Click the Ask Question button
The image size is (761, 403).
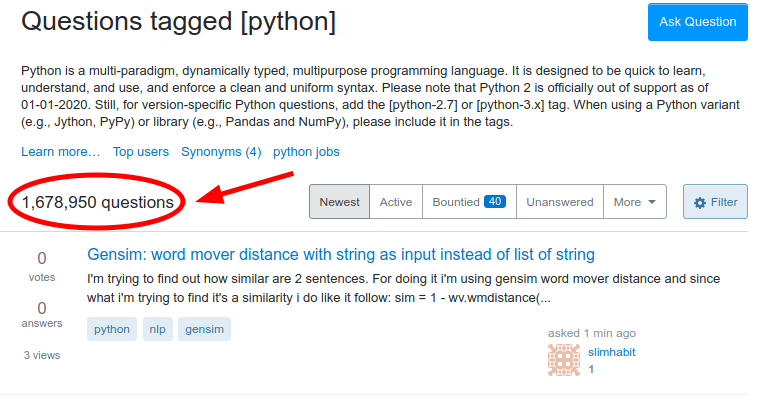coord(697,22)
